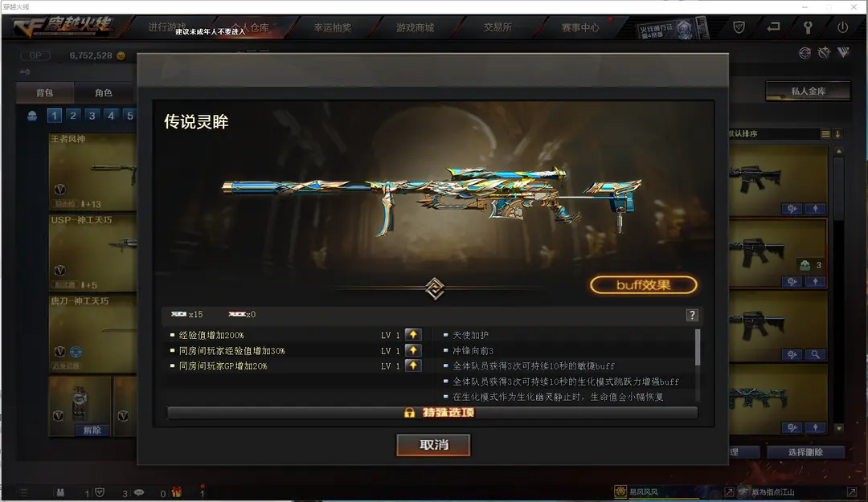Upgrade the 同房间玩家GP增加20% level arrow
Viewport: 868px width, 502px height.
coord(413,365)
